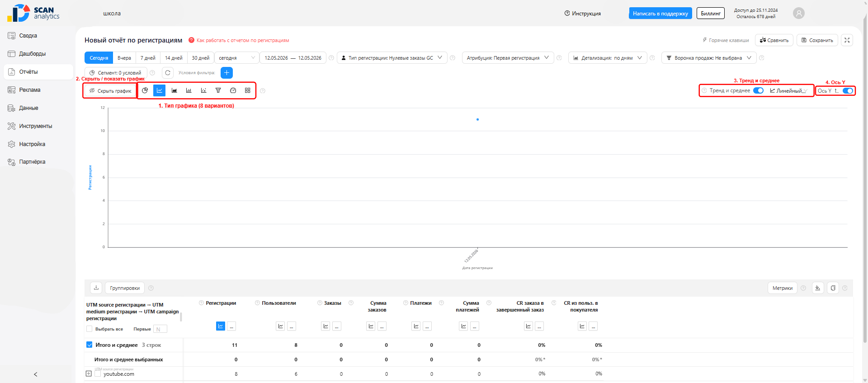Select the line chart type icon

coord(159,90)
